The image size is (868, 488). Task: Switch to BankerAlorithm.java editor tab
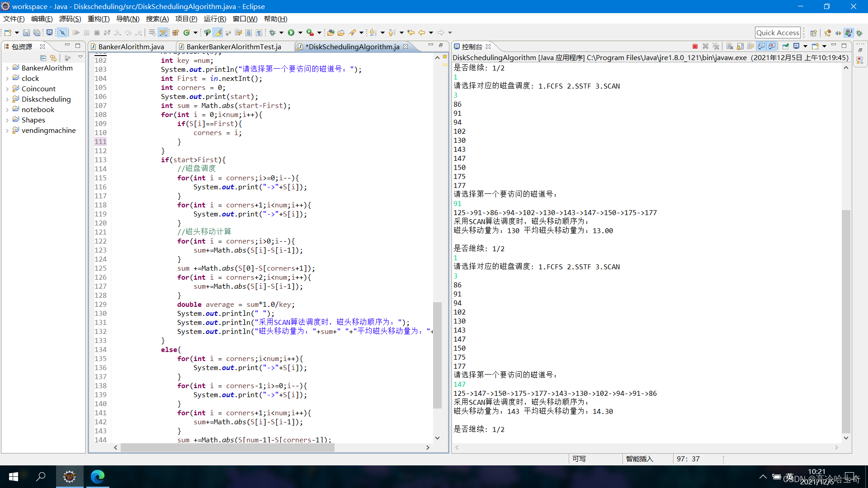(131, 47)
